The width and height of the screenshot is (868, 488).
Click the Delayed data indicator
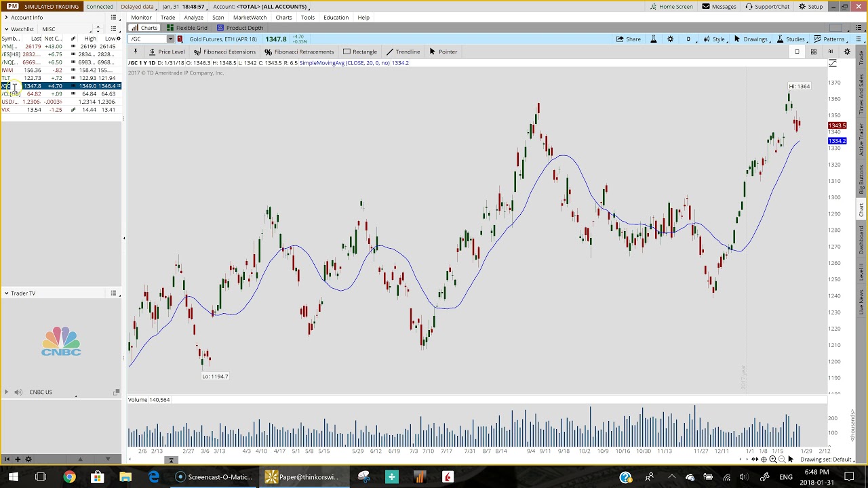click(138, 7)
